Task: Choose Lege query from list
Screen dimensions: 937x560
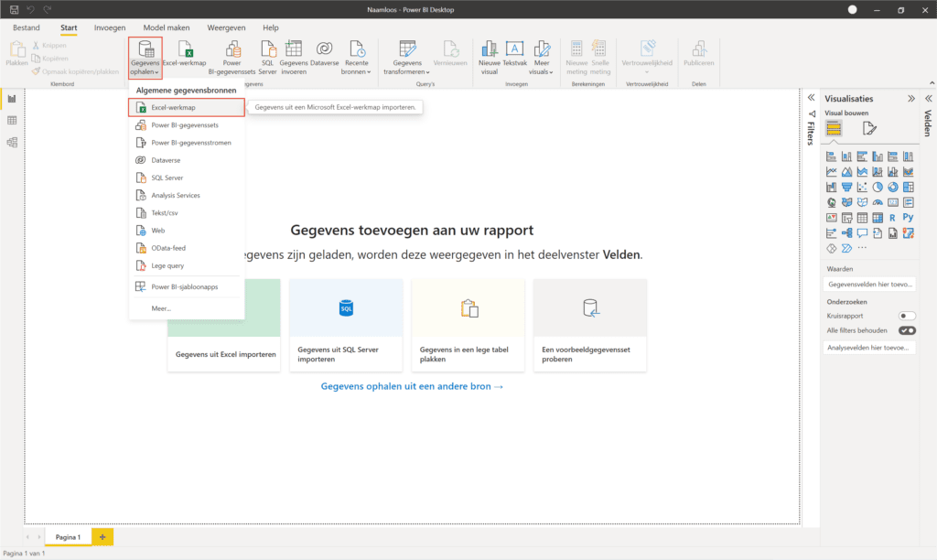Action: point(187,265)
